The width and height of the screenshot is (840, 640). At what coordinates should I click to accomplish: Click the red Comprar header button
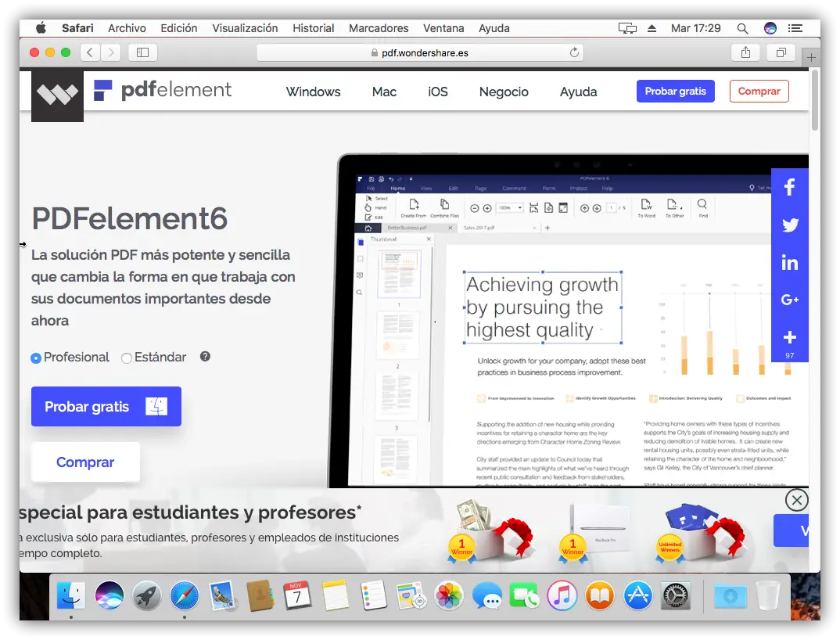(x=759, y=91)
